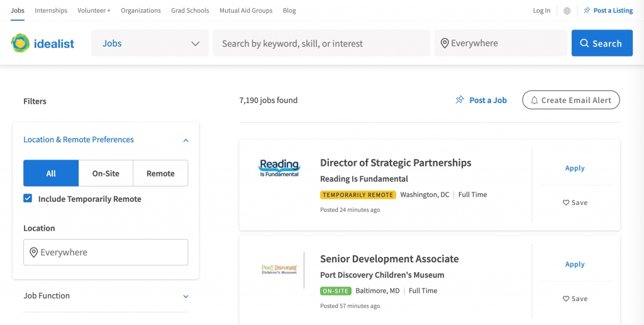Click Post a Job link
This screenshot has width=644, height=325.
click(488, 100)
